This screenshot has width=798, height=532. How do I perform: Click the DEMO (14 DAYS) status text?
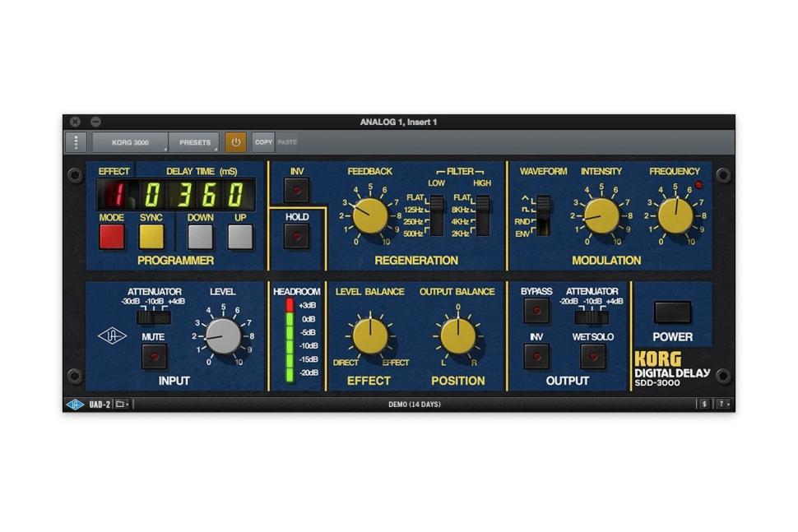pos(415,405)
